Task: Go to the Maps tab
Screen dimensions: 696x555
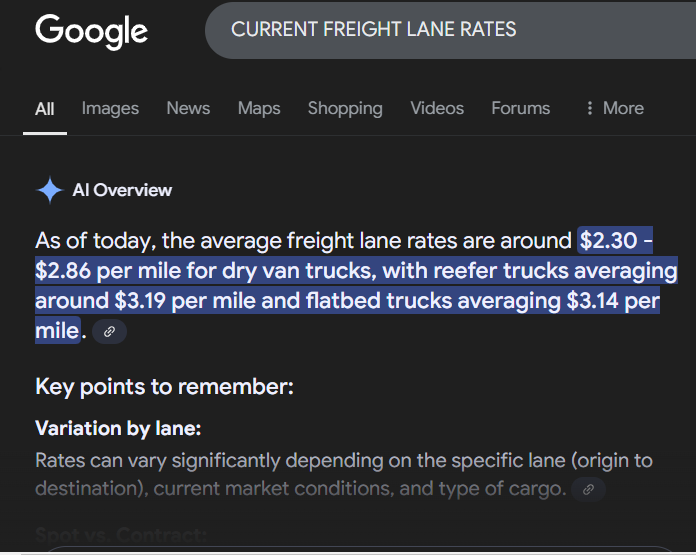Action: [259, 108]
